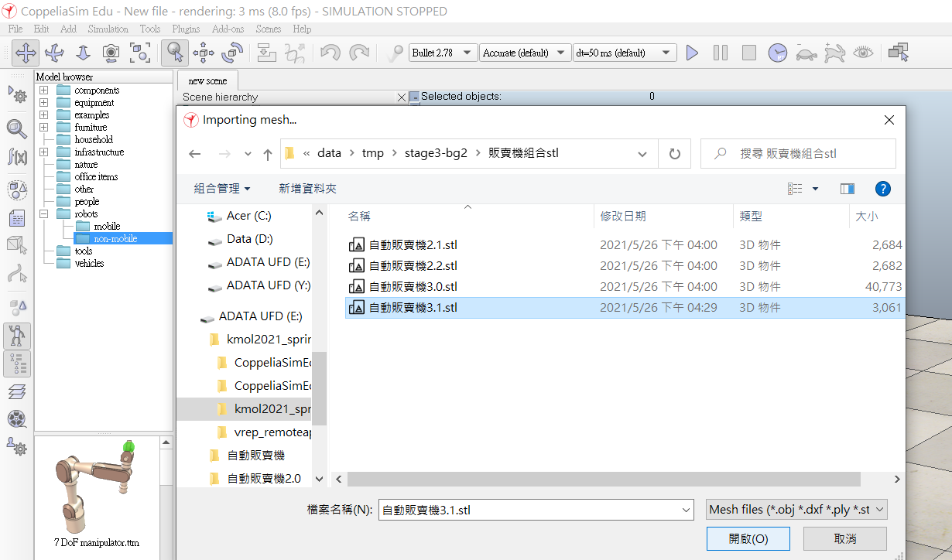The image size is (952, 560).
Task: Click the redo arrow
Action: [359, 53]
